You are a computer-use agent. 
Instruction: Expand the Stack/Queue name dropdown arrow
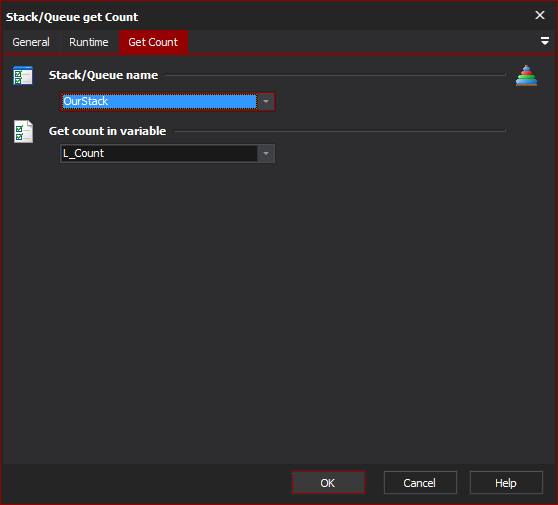266,101
